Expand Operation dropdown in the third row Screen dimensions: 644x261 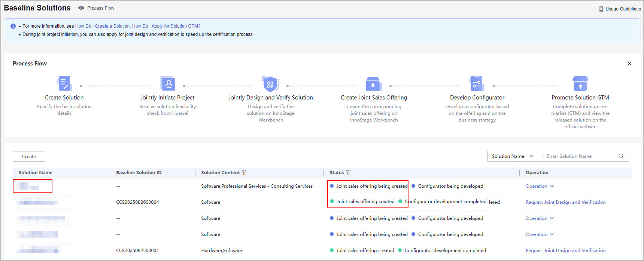tap(540, 218)
